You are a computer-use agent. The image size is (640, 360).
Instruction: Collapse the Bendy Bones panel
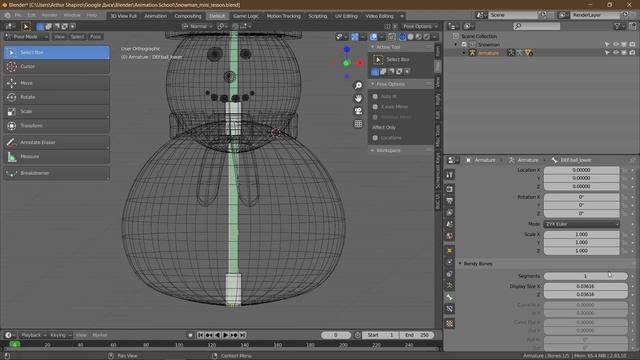(478, 264)
